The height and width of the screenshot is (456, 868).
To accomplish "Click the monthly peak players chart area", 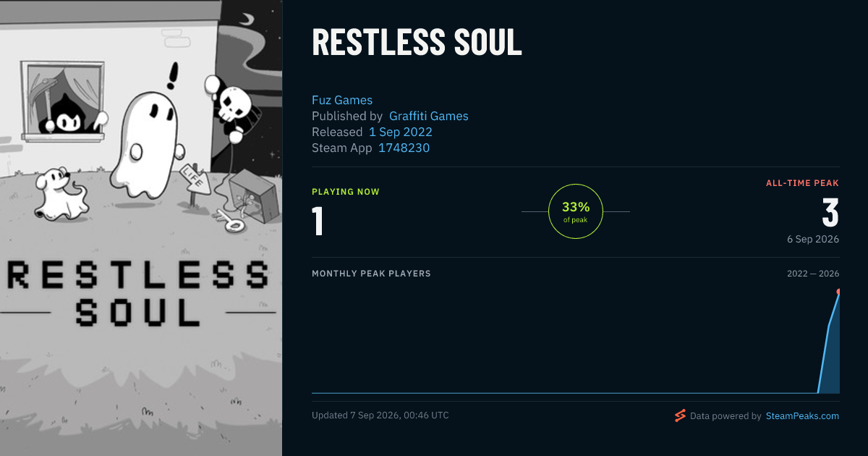I will [576, 340].
